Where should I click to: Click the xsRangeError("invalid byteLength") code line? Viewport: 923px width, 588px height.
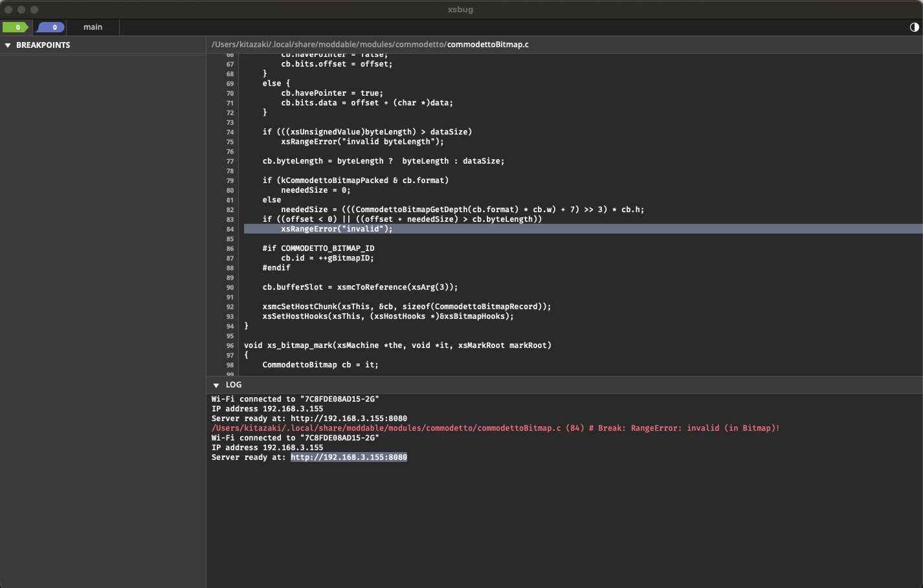coord(362,142)
